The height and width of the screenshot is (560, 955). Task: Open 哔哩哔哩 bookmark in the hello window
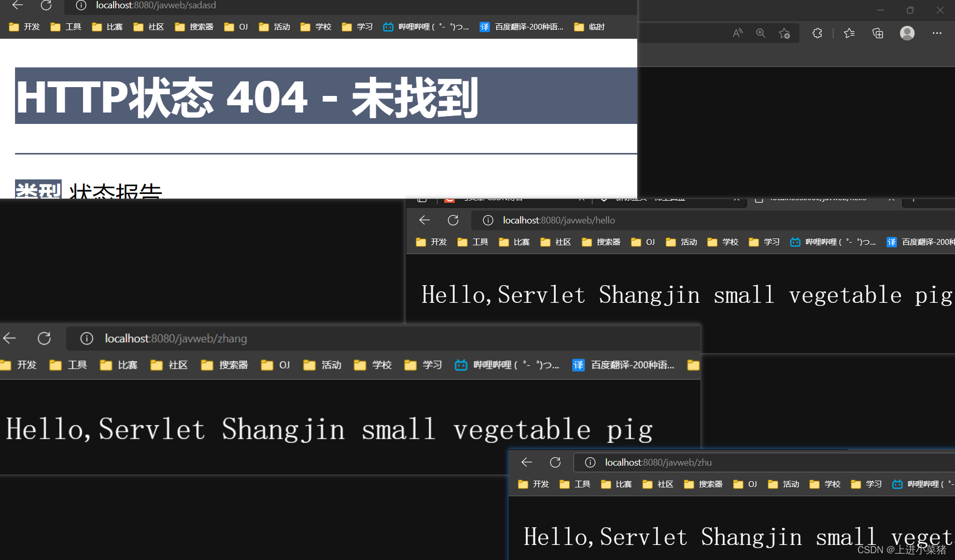click(833, 242)
